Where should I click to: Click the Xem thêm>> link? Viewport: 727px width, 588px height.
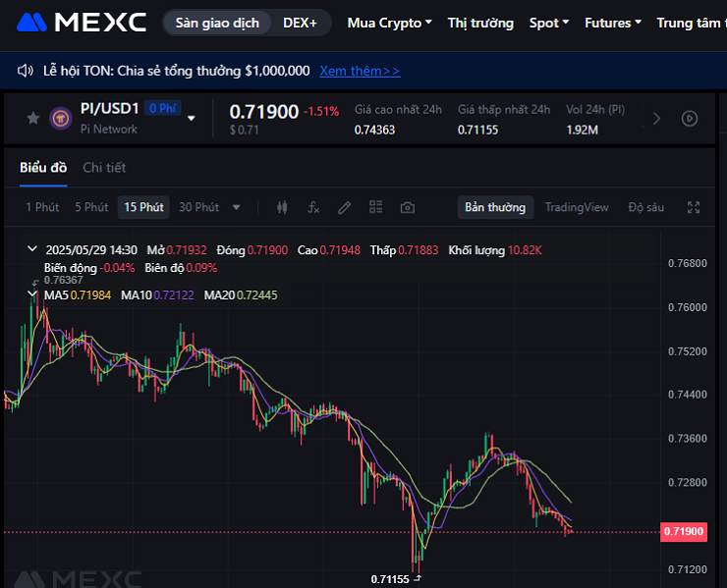pos(360,71)
